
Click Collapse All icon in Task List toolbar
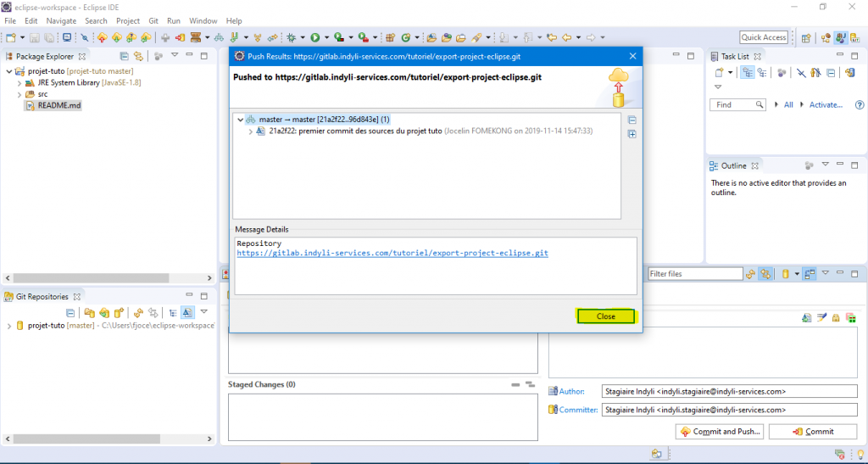tap(831, 73)
